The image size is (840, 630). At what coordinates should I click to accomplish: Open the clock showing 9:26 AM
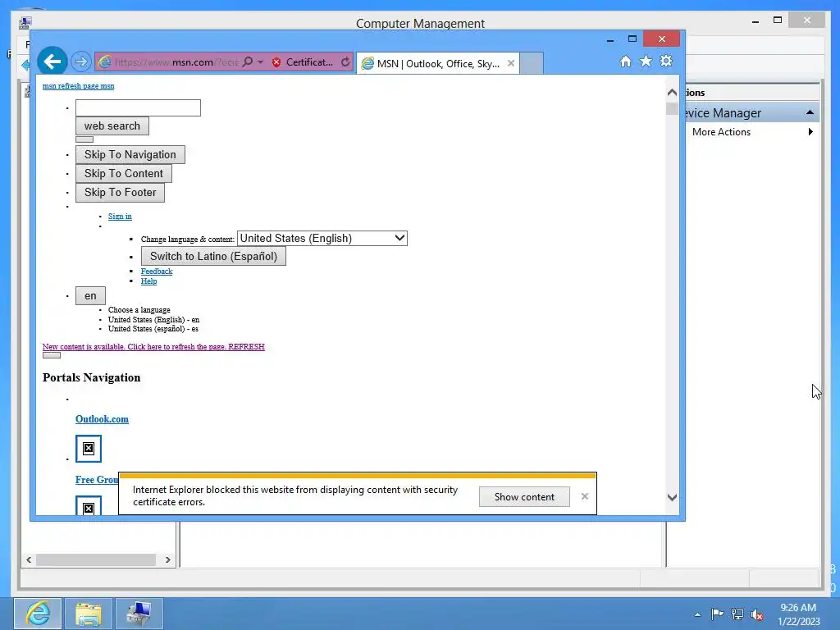(799, 614)
